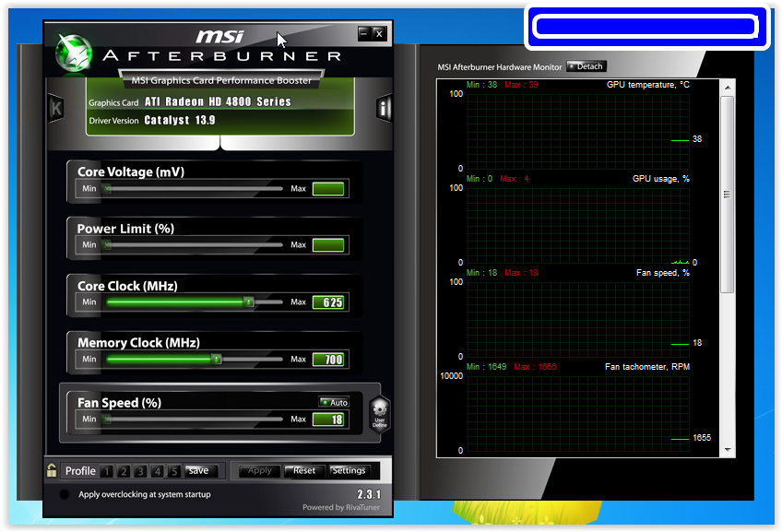Detach the hardware monitor window
The width and height of the screenshot is (782, 532).
click(586, 66)
